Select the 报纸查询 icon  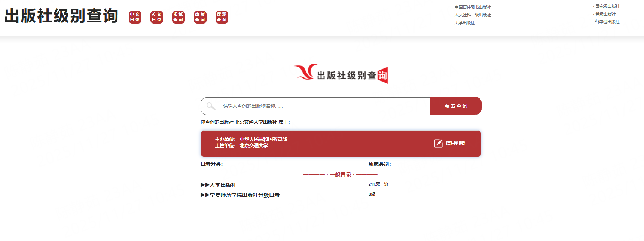[x=178, y=17]
